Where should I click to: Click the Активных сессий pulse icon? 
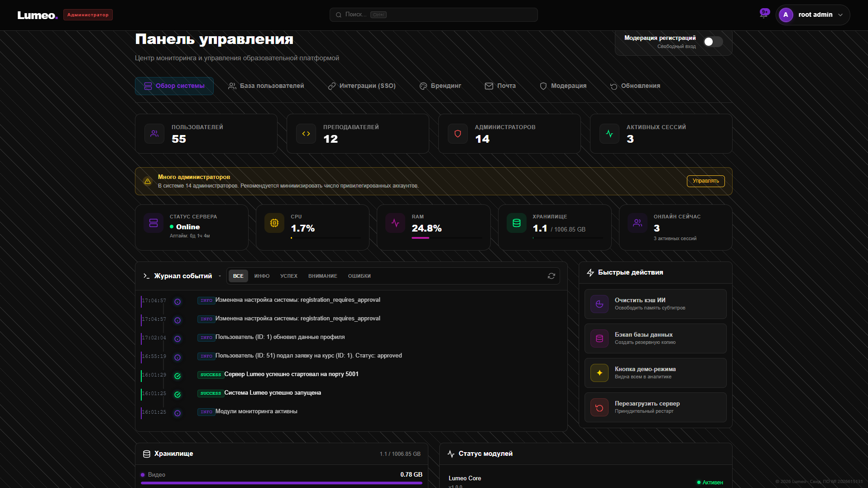click(609, 134)
